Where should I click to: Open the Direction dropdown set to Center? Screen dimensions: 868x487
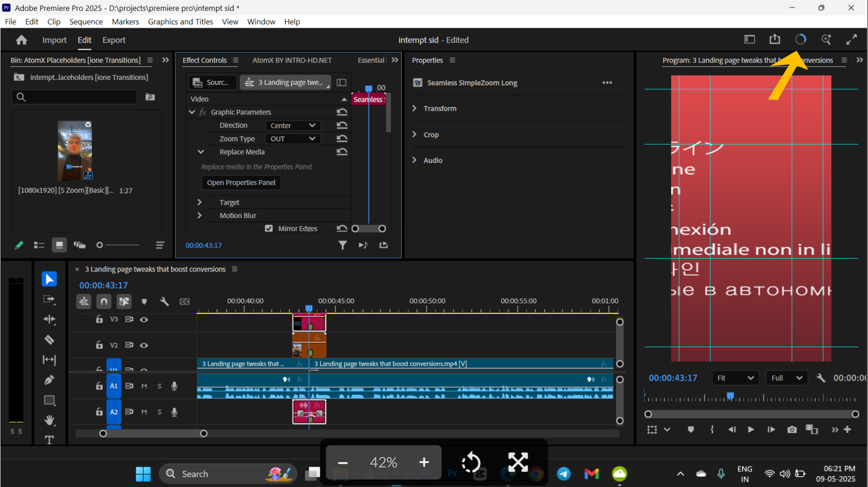click(x=292, y=125)
